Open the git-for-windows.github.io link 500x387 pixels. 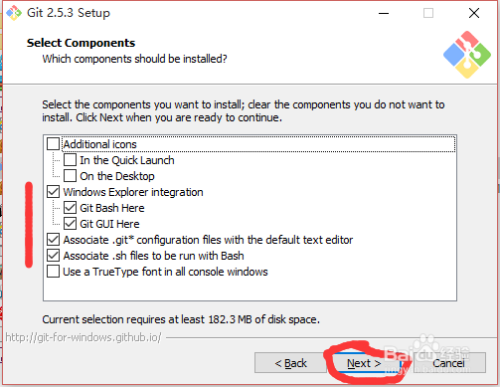pos(83,337)
